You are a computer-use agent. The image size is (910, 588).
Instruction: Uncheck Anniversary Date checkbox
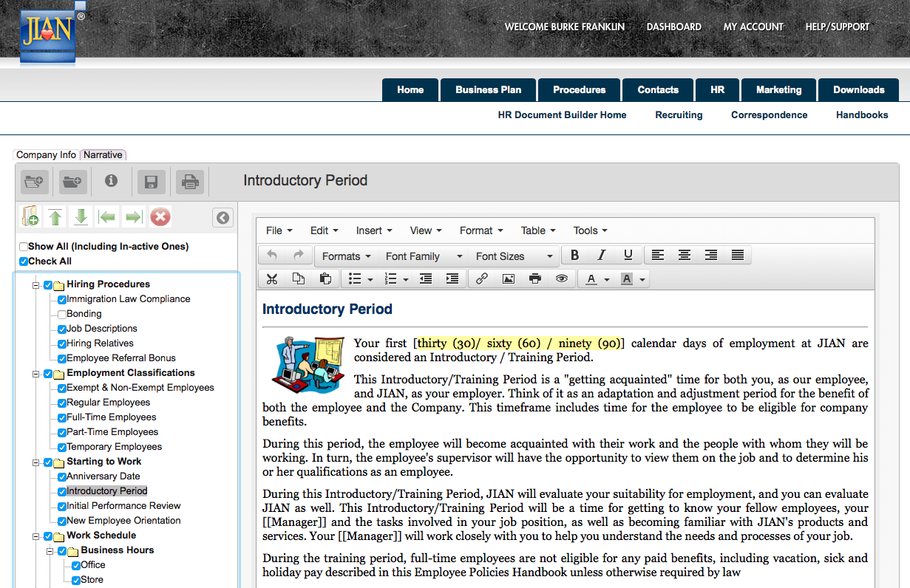click(x=62, y=476)
